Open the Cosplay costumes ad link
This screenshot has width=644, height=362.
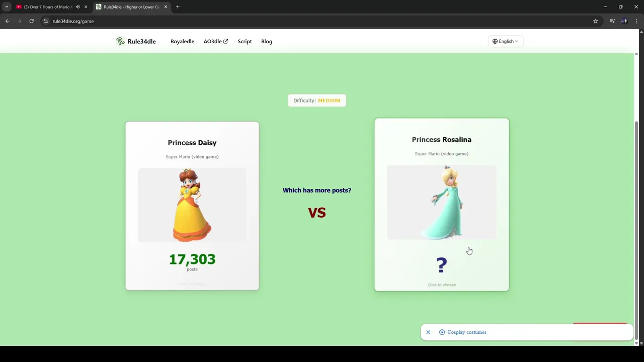tap(467, 332)
